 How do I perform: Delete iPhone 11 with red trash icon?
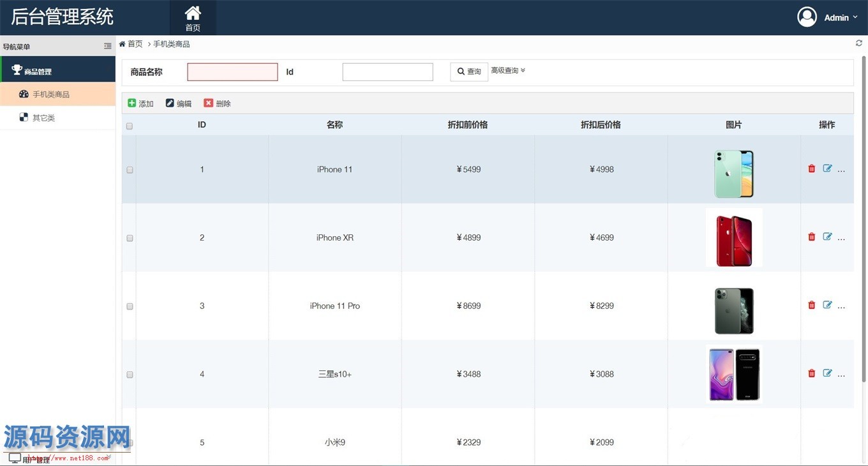coord(812,169)
